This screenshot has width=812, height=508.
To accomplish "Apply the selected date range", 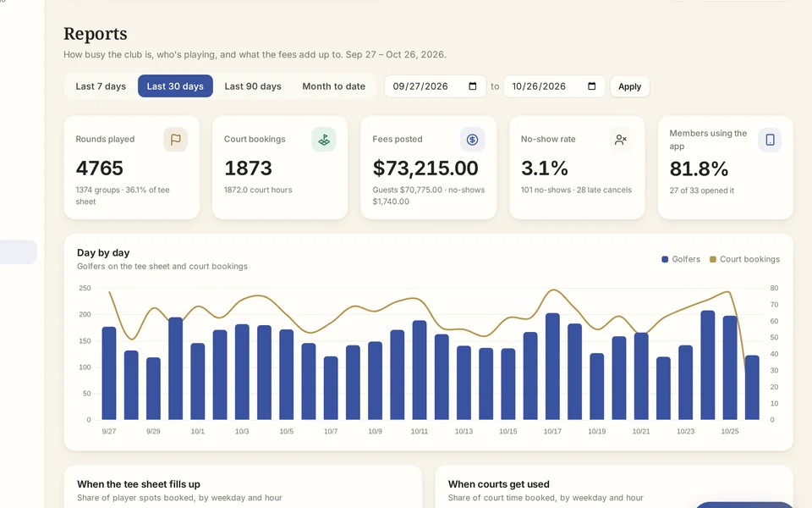I will pyautogui.click(x=629, y=86).
